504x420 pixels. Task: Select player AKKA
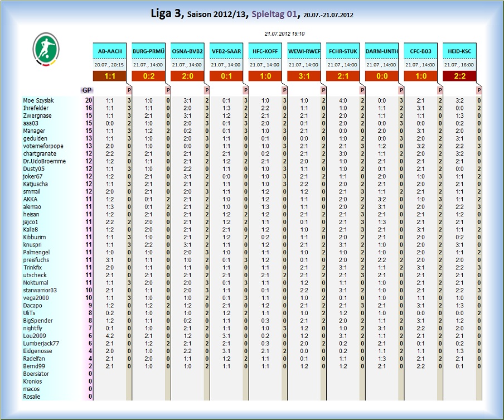[30, 199]
